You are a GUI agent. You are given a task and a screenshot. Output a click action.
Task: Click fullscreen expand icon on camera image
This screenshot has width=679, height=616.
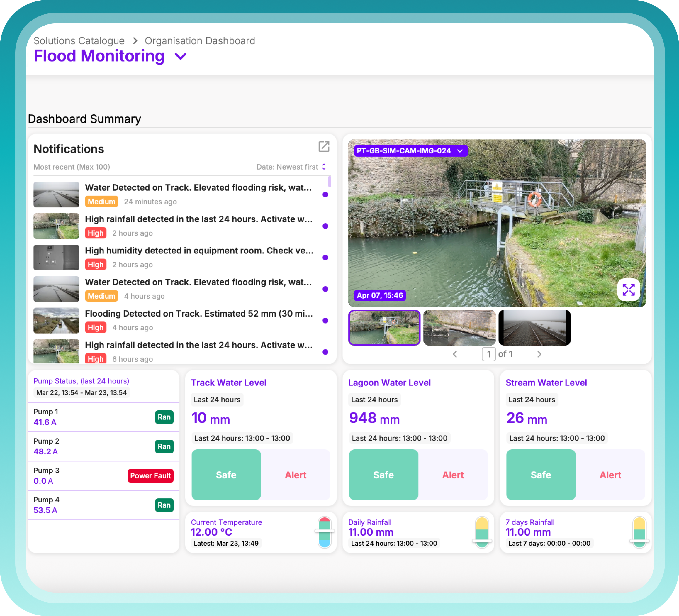(x=628, y=290)
